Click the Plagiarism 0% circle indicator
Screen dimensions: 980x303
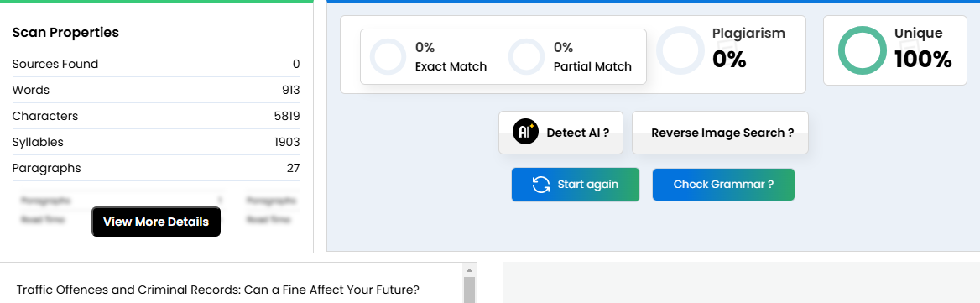[680, 50]
